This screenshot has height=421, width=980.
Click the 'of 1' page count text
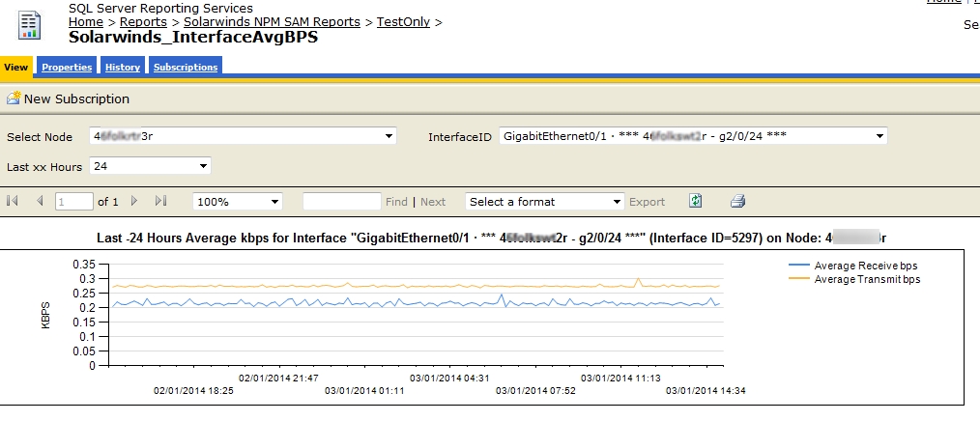[x=108, y=202]
